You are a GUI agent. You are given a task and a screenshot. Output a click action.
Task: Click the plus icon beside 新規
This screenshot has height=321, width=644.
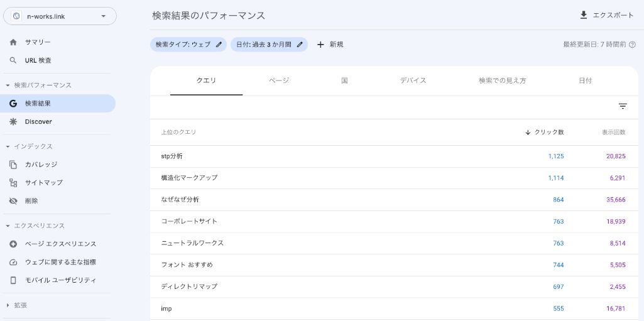(321, 45)
